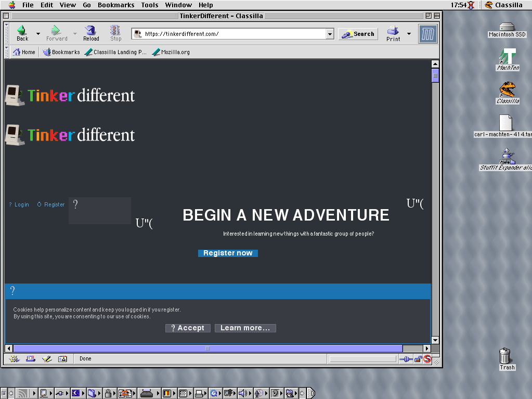The height and width of the screenshot is (399, 532).
Task: Collapse the control strip with its end tab
Action: (311, 393)
